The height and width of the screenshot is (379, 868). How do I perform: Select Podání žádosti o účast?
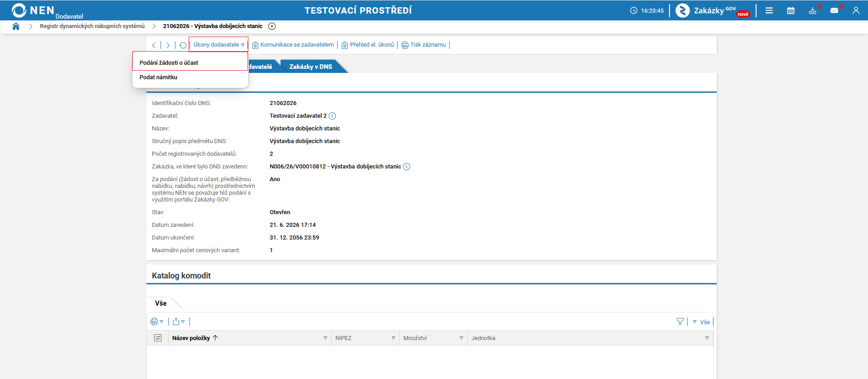(169, 63)
